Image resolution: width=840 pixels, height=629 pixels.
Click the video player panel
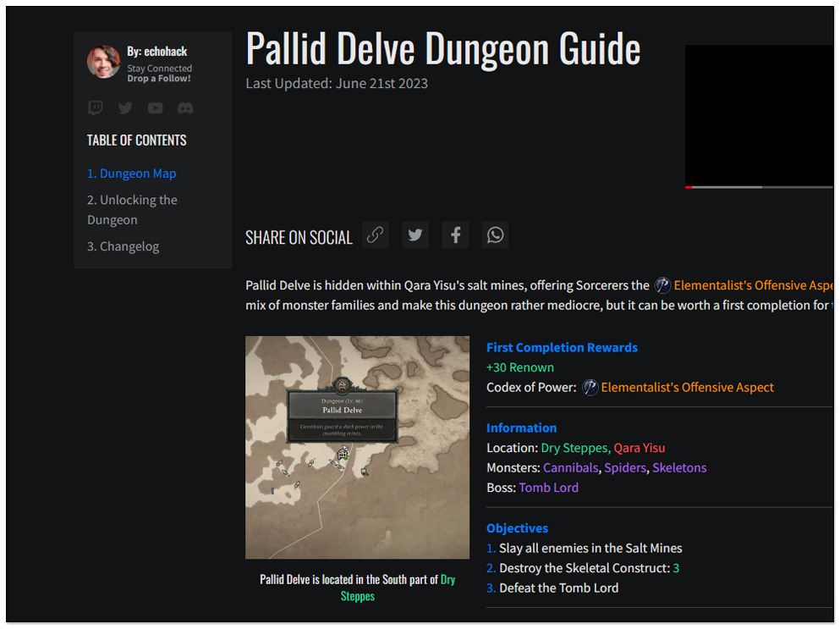tap(759, 115)
